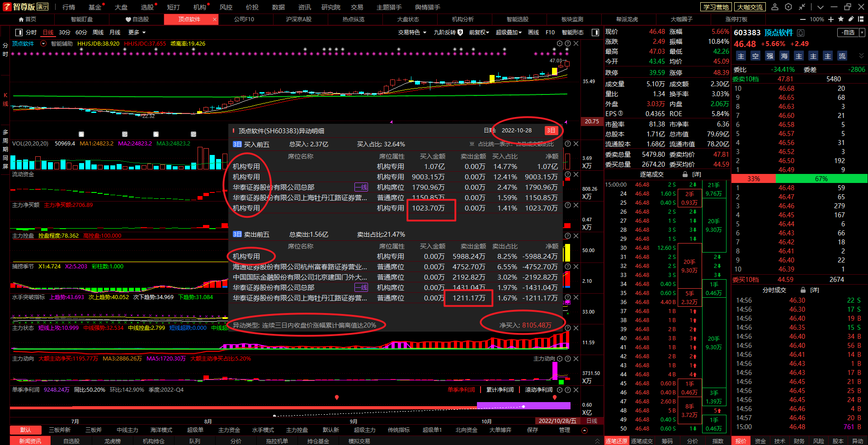Viewport: 868px width, 445px height.
Task: Switch to the 热点纵览 tab
Action: pos(354,19)
